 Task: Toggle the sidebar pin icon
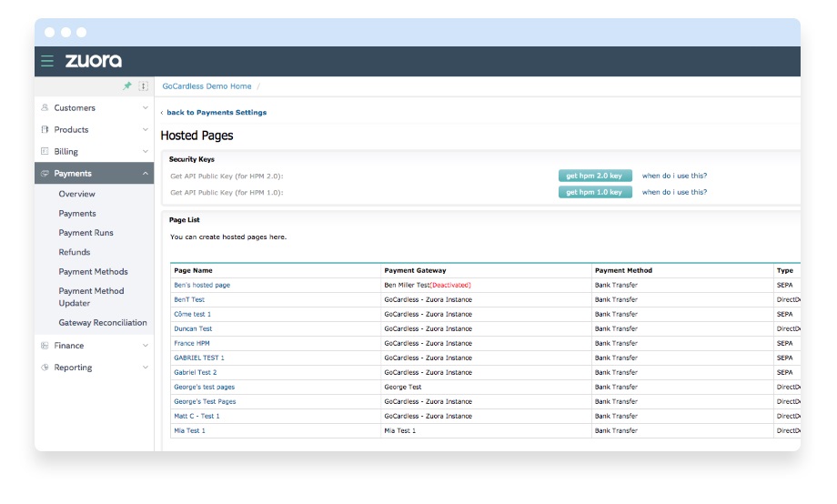(x=127, y=86)
